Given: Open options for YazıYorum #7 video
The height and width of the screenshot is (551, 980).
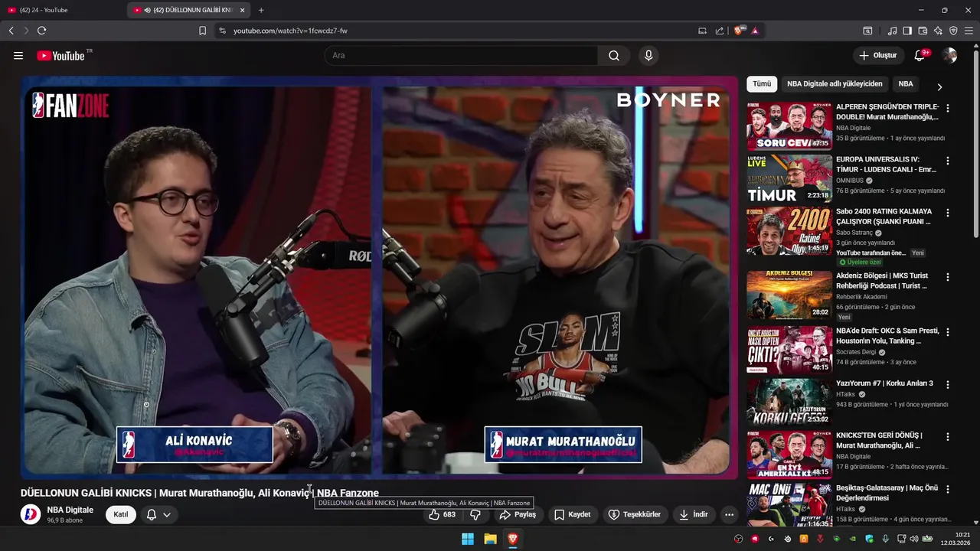Looking at the screenshot, I should coord(948,385).
